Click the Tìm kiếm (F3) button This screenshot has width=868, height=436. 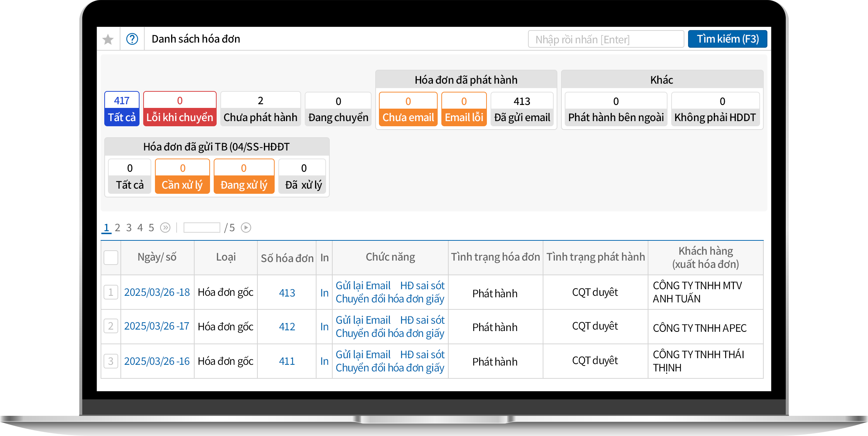coord(727,39)
